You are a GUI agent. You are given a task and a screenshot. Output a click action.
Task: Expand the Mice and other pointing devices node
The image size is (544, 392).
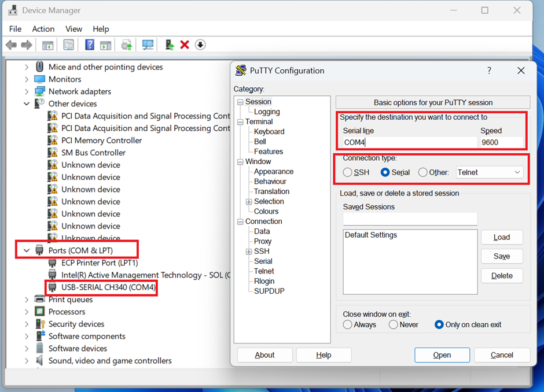[27, 67]
